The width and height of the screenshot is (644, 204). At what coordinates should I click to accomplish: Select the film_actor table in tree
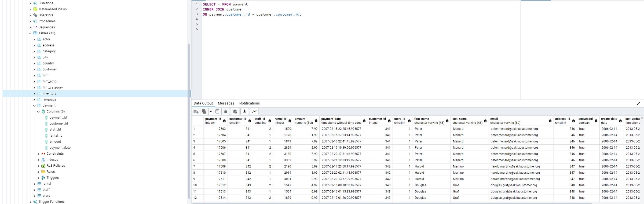[x=50, y=81]
